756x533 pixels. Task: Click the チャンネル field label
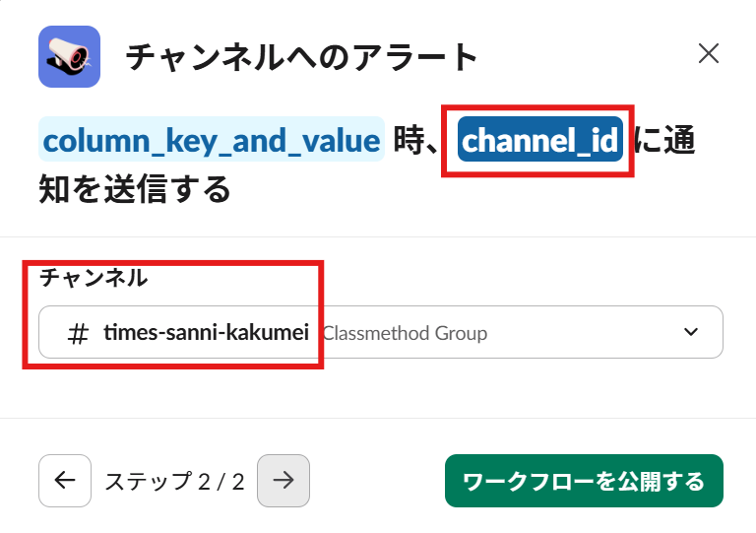click(x=94, y=278)
